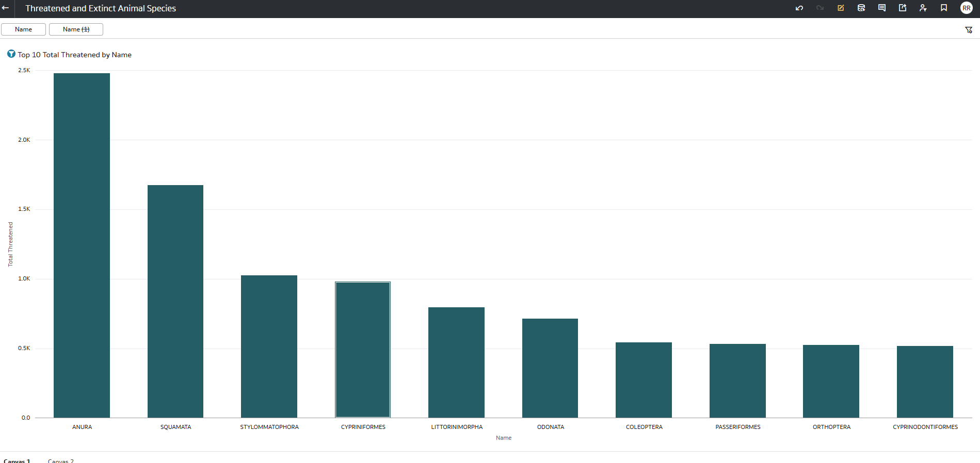Image resolution: width=980 pixels, height=463 pixels.
Task: Select the ANURA bar
Action: pos(82,245)
